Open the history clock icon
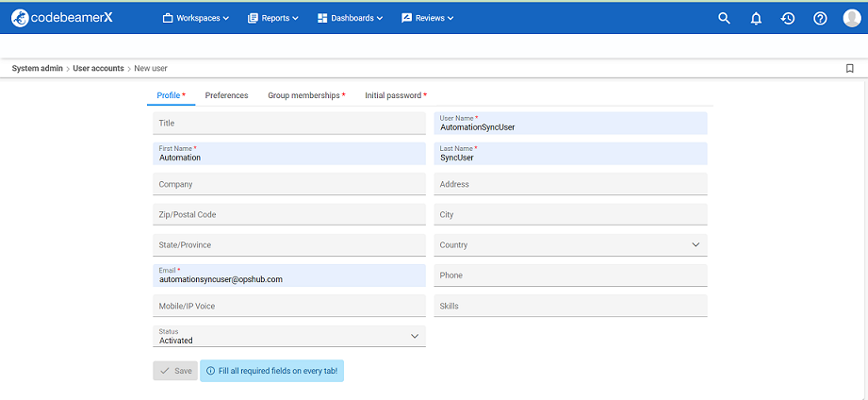 coord(788,18)
